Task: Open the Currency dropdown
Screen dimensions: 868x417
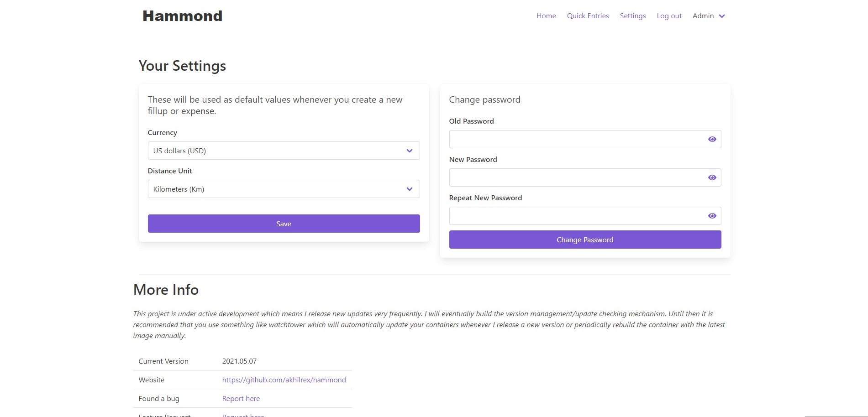Action: click(x=283, y=151)
